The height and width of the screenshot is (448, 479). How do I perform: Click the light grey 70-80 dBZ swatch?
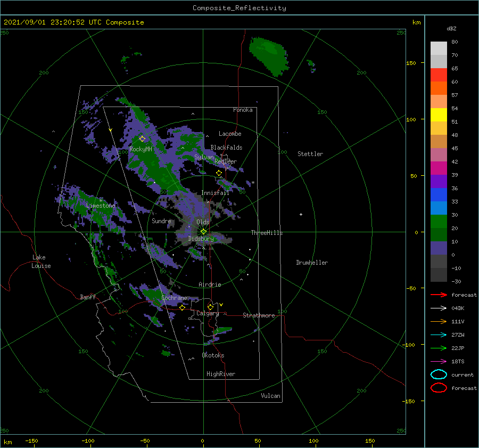pyautogui.click(x=439, y=48)
